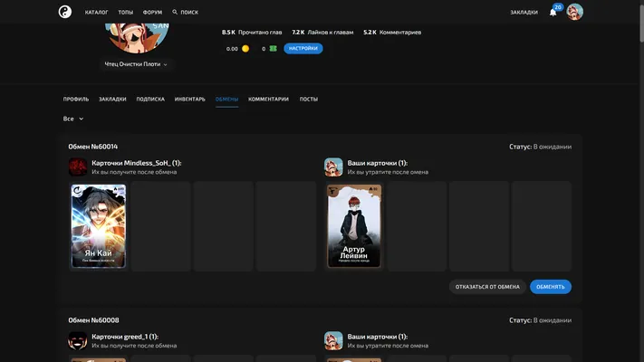Select the Артур Лейвин card thumbnail

coord(354,226)
